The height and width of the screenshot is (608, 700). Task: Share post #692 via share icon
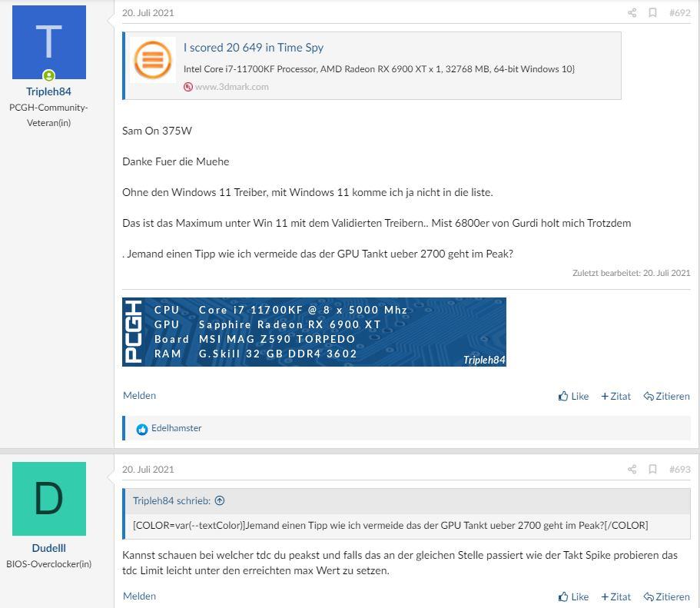pyautogui.click(x=632, y=13)
